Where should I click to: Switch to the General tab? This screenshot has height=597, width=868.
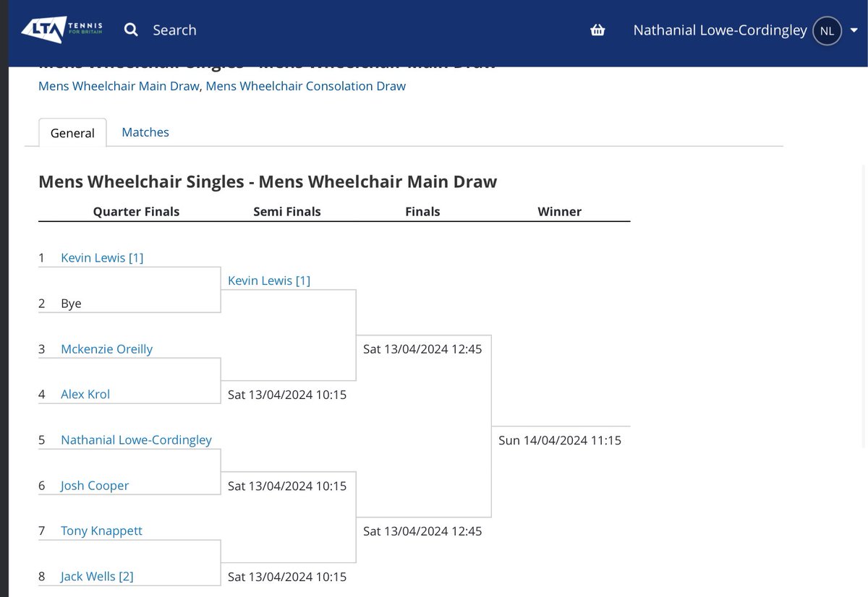click(x=72, y=133)
